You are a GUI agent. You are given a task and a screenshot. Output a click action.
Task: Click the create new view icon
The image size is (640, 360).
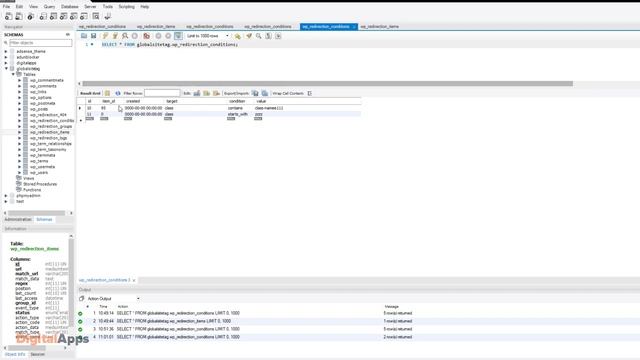(x=63, y=16)
